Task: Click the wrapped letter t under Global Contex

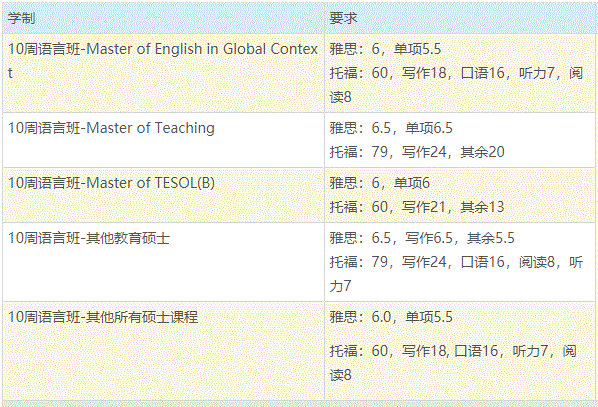Action: pos(10,73)
